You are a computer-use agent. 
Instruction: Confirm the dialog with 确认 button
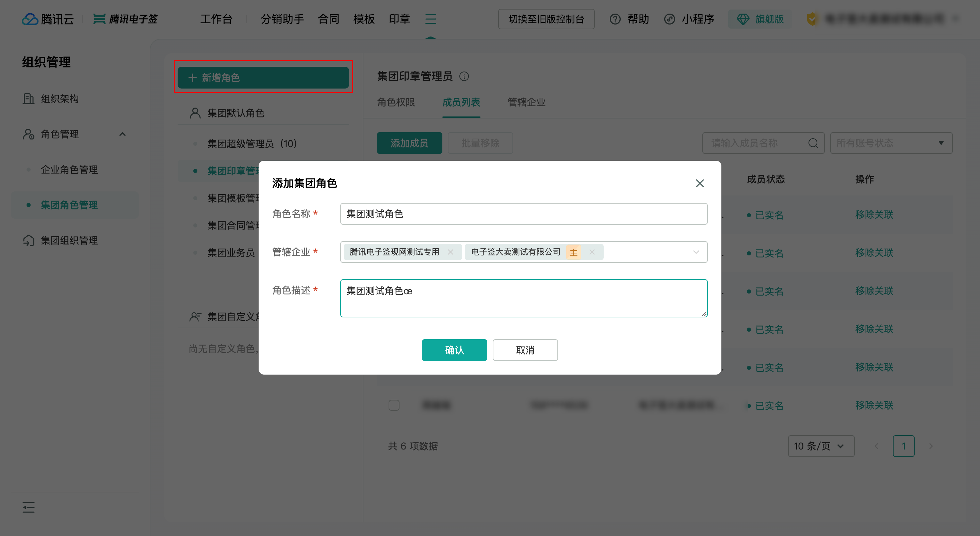click(454, 350)
